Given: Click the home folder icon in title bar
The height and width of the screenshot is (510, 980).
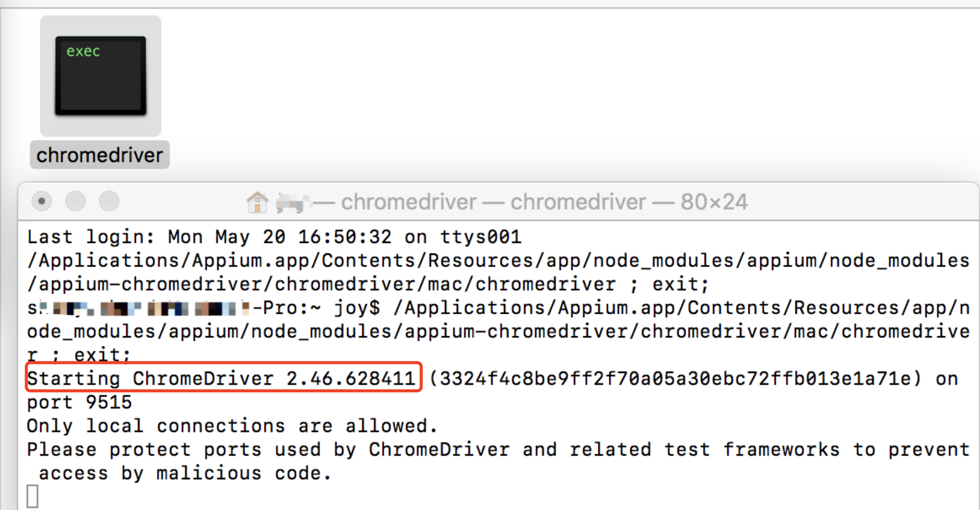Looking at the screenshot, I should (258, 201).
